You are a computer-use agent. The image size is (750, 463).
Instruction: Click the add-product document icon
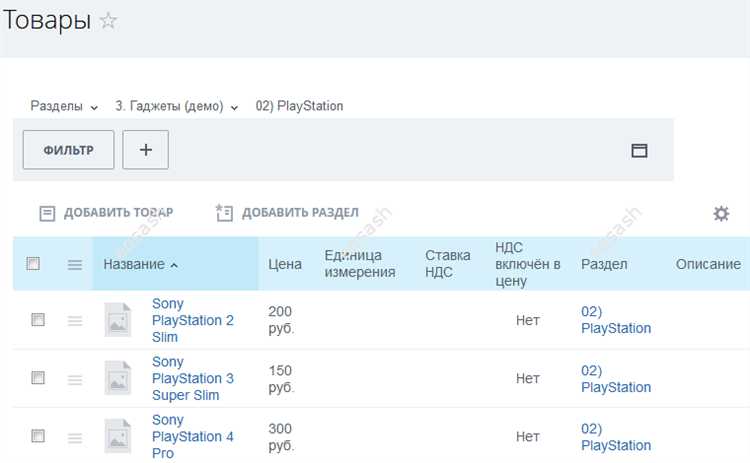tap(47, 213)
